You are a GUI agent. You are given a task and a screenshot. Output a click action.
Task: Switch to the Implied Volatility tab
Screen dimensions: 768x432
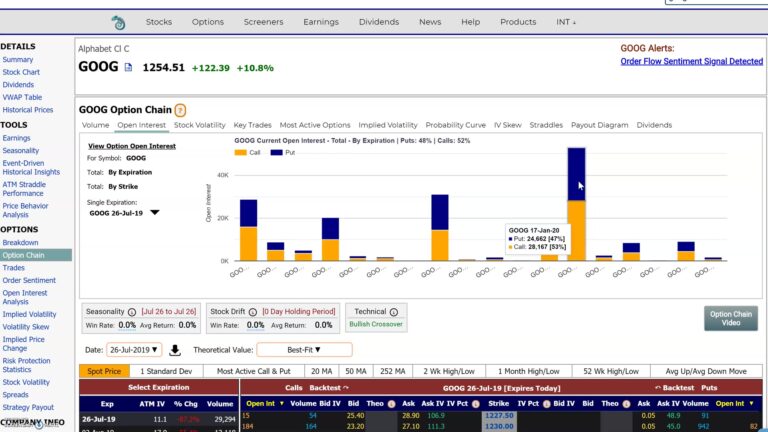coord(388,125)
